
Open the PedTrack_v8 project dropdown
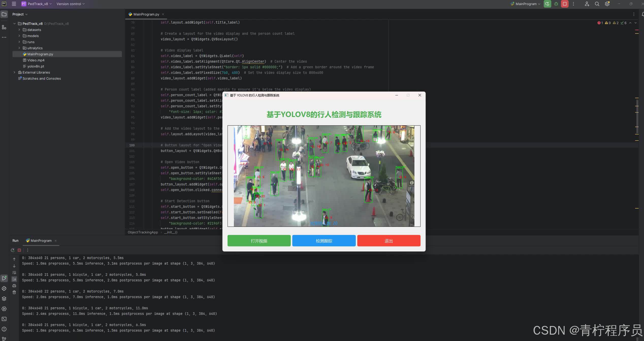point(37,4)
